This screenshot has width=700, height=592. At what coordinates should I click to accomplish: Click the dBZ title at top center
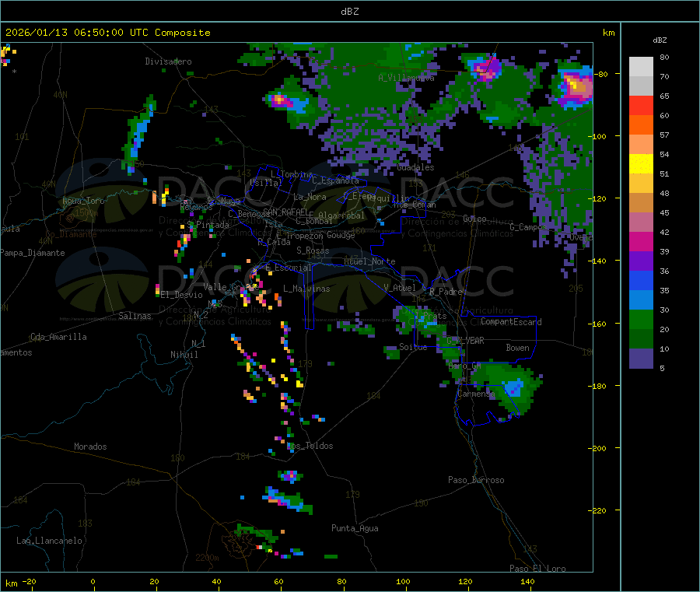(x=349, y=12)
